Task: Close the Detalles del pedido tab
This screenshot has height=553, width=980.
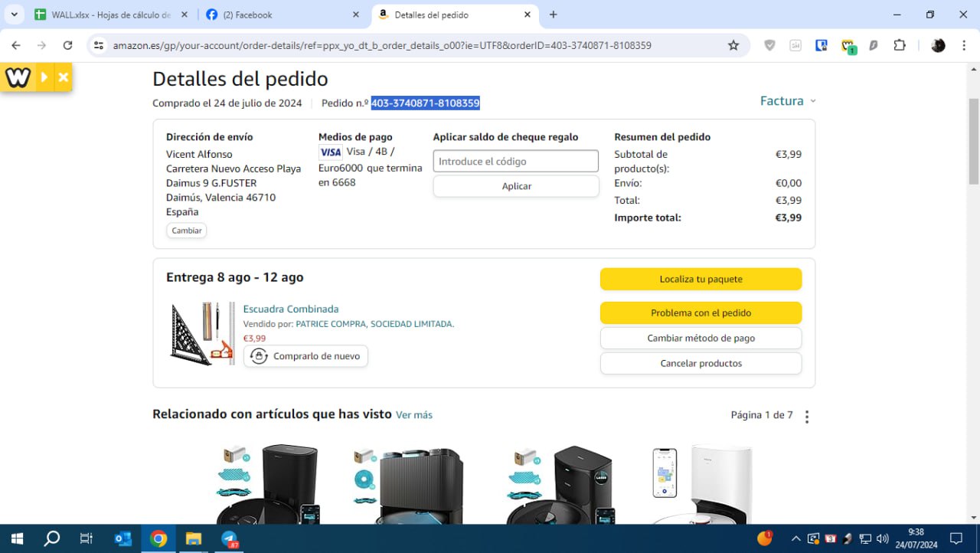Action: pyautogui.click(x=527, y=15)
